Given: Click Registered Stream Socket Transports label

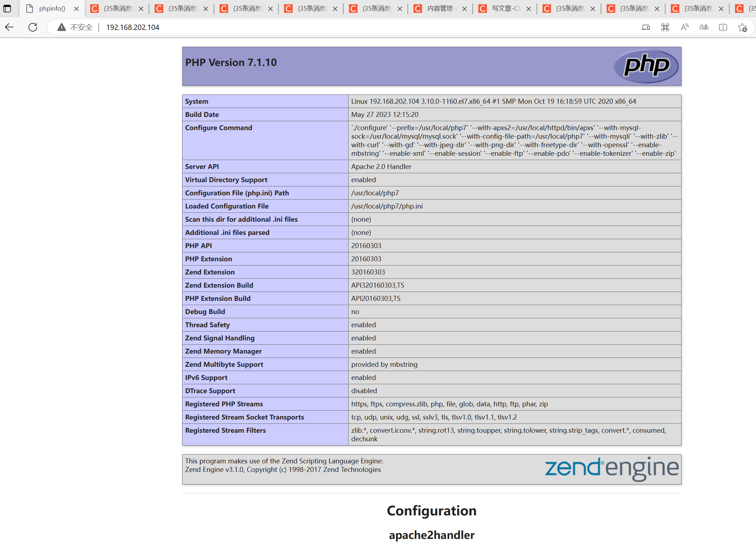Looking at the screenshot, I should (x=245, y=417).
